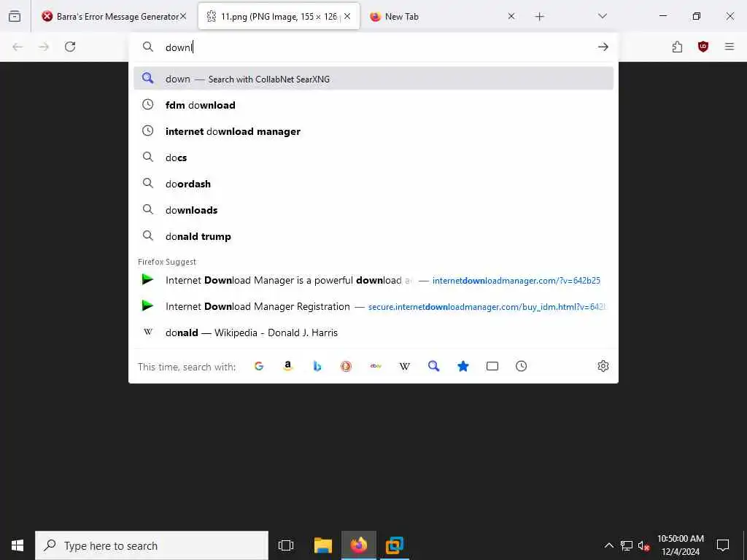Close the Barra's Error Message Generator tab

pos(183,16)
